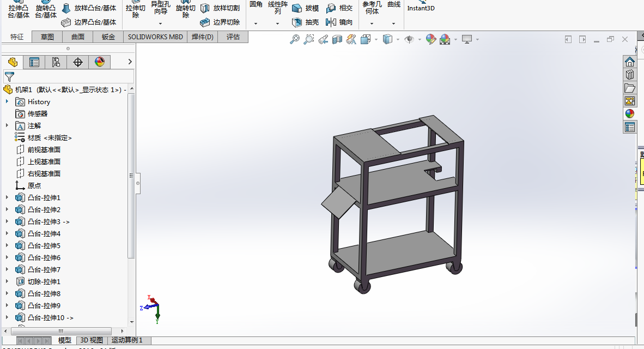This screenshot has width=644, height=349.
Task: Switch to the Features (特征) tab
Action: pyautogui.click(x=17, y=37)
